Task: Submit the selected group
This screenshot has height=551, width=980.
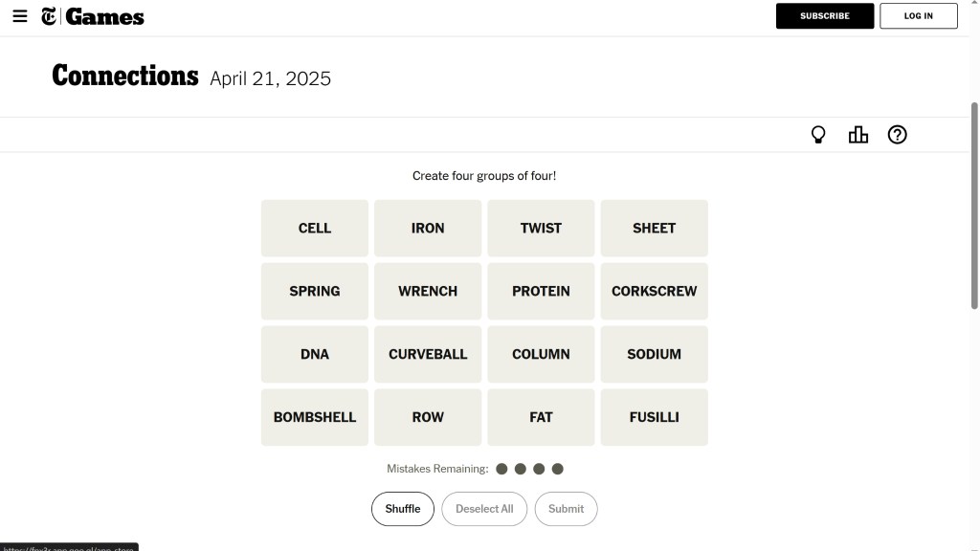Action: click(566, 509)
